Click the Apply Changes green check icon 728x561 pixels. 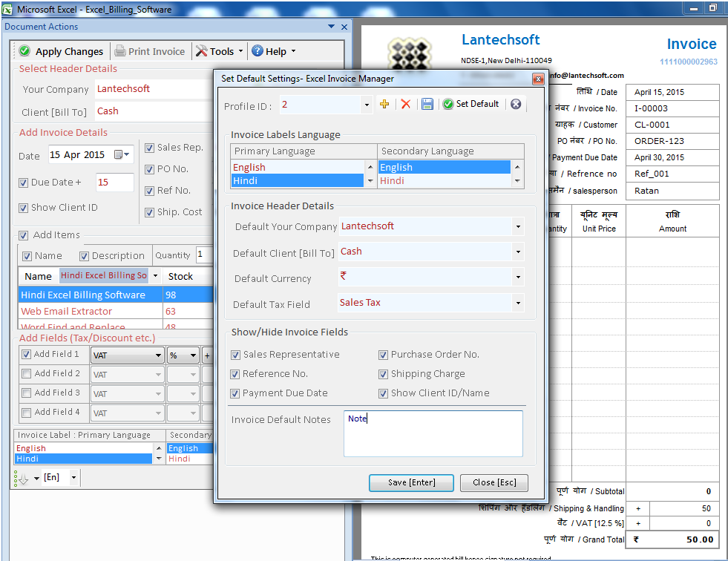[24, 51]
